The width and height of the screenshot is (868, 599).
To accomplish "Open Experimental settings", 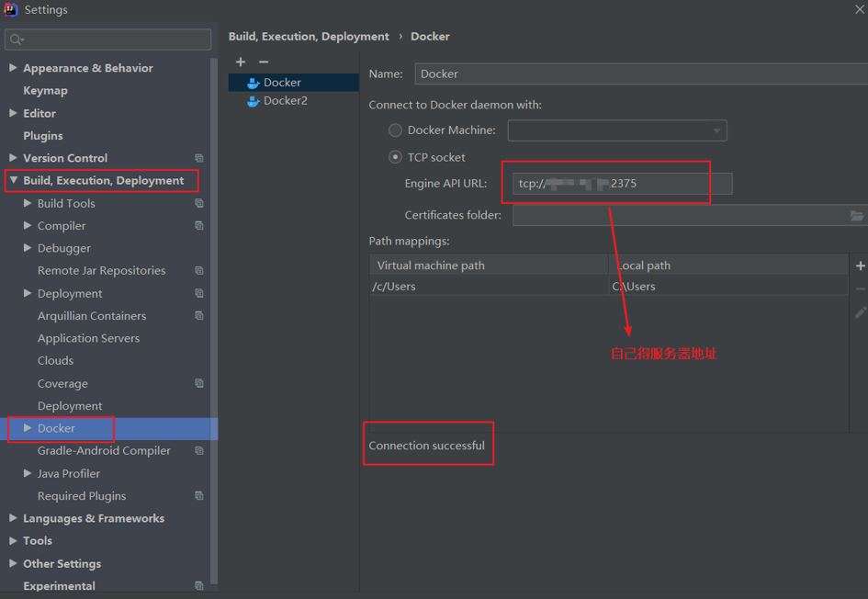I will [59, 586].
